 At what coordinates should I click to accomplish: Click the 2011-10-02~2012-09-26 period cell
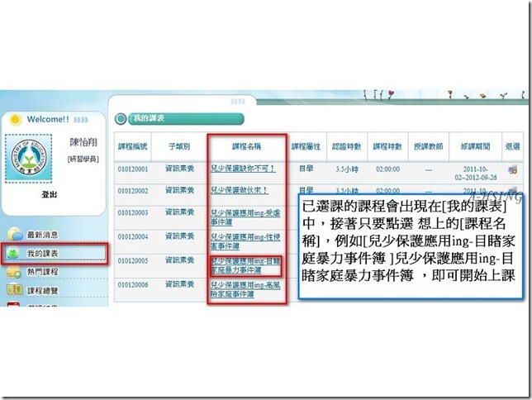coord(476,174)
